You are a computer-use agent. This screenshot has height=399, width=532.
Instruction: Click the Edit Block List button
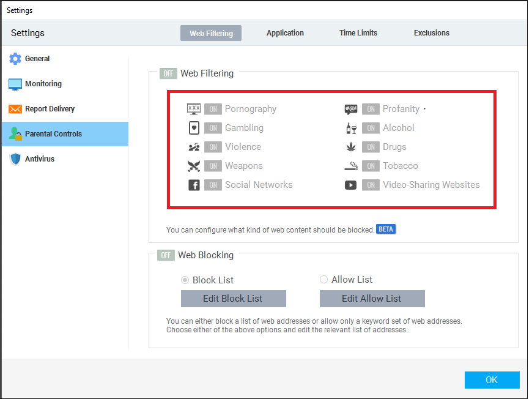point(234,299)
